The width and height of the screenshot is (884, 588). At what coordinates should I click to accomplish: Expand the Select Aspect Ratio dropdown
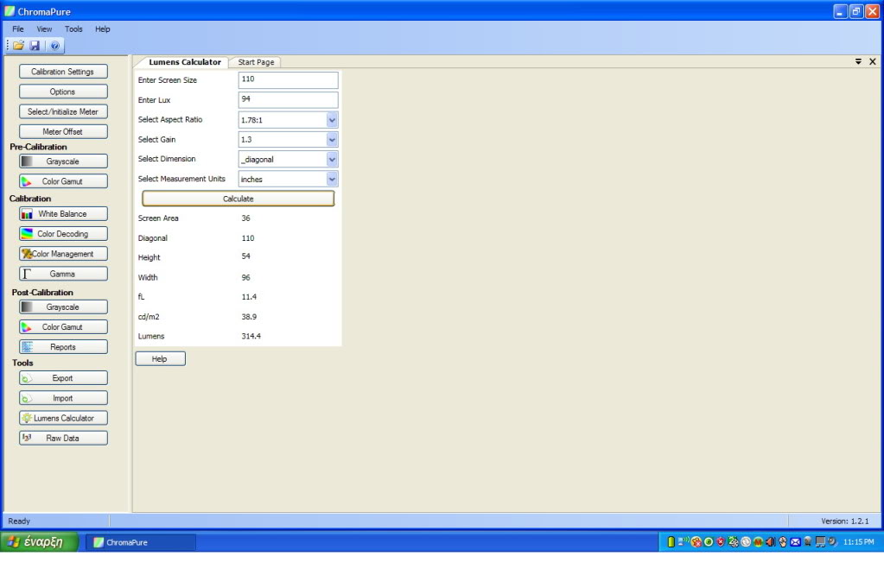pos(332,120)
